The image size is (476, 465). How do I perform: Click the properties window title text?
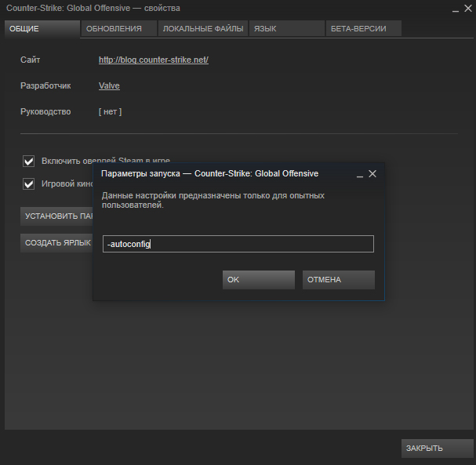pos(93,8)
